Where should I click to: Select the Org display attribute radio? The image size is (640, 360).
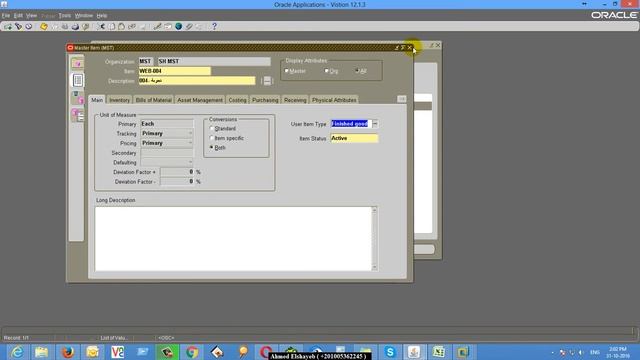point(327,71)
